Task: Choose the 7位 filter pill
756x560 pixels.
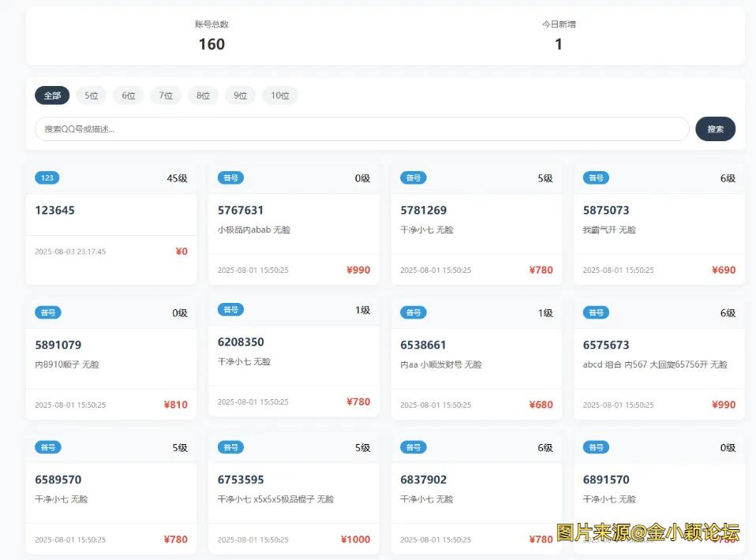Action: (166, 95)
